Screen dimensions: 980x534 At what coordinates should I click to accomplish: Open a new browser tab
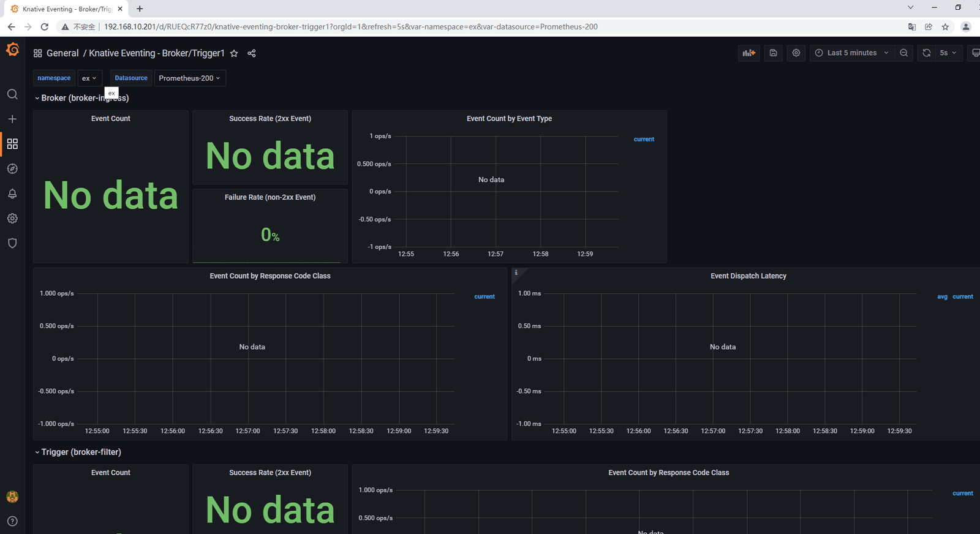[x=140, y=9]
